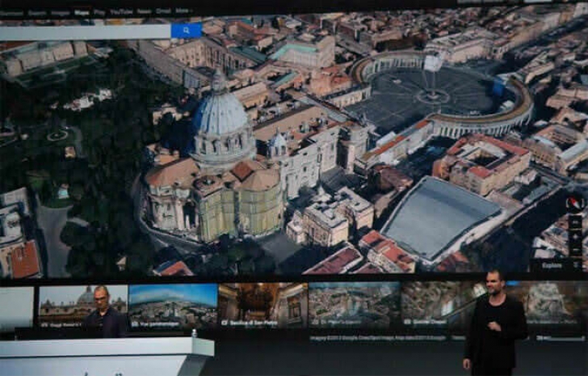
Task: Focus the Maps search input box
Action: tap(85, 32)
